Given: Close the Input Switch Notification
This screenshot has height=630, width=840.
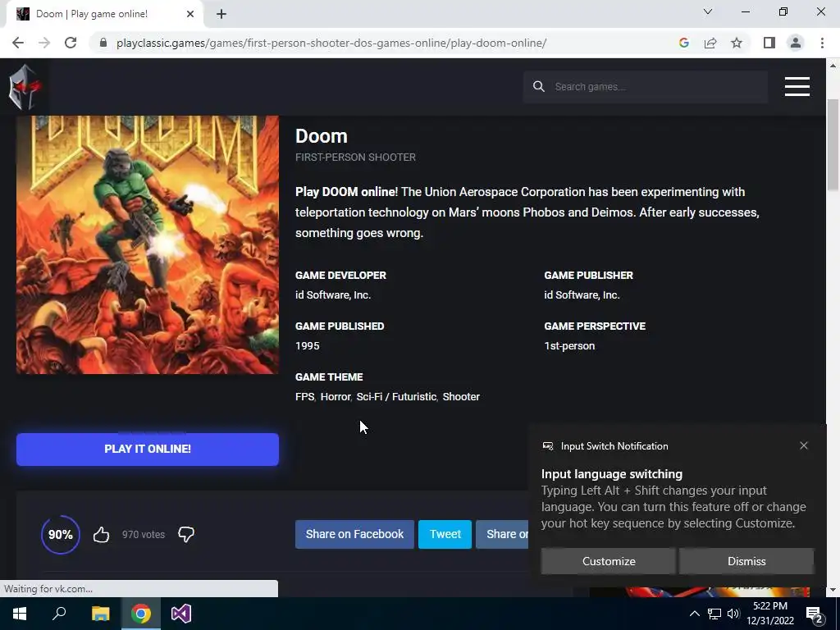Looking at the screenshot, I should point(804,445).
